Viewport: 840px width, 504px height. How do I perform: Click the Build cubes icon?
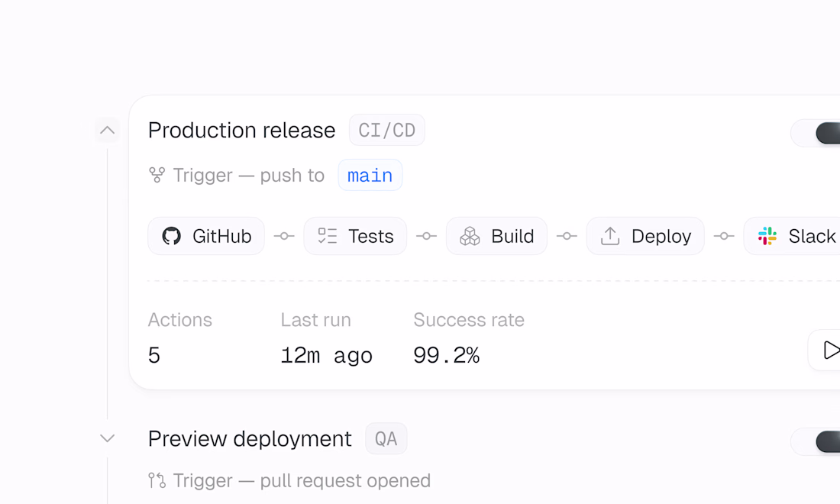coord(470,236)
